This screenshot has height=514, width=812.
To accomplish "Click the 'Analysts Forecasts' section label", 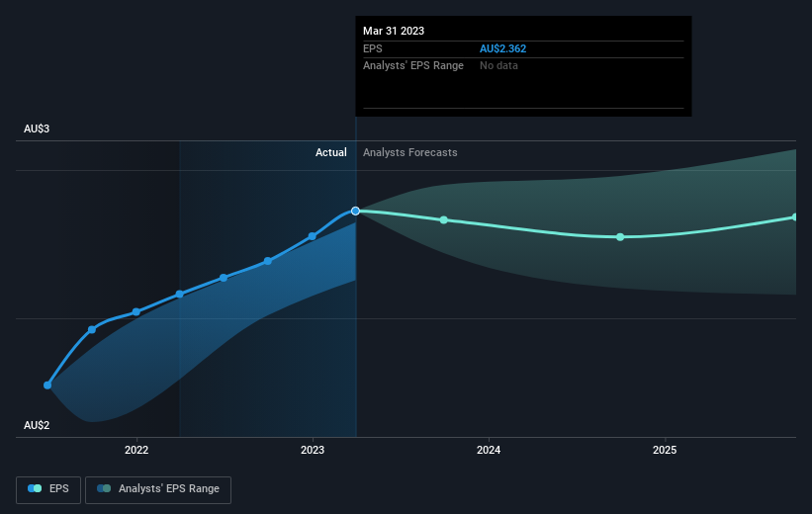I will (410, 152).
